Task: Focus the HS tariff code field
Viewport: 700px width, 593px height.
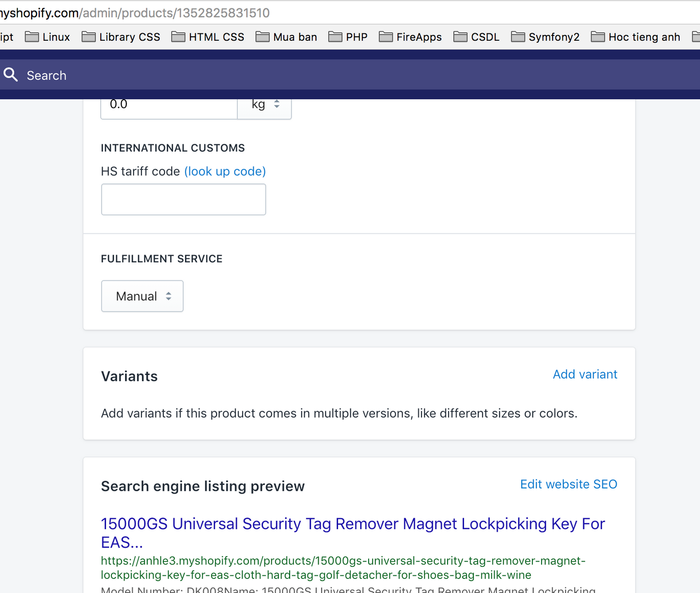Action: (184, 199)
